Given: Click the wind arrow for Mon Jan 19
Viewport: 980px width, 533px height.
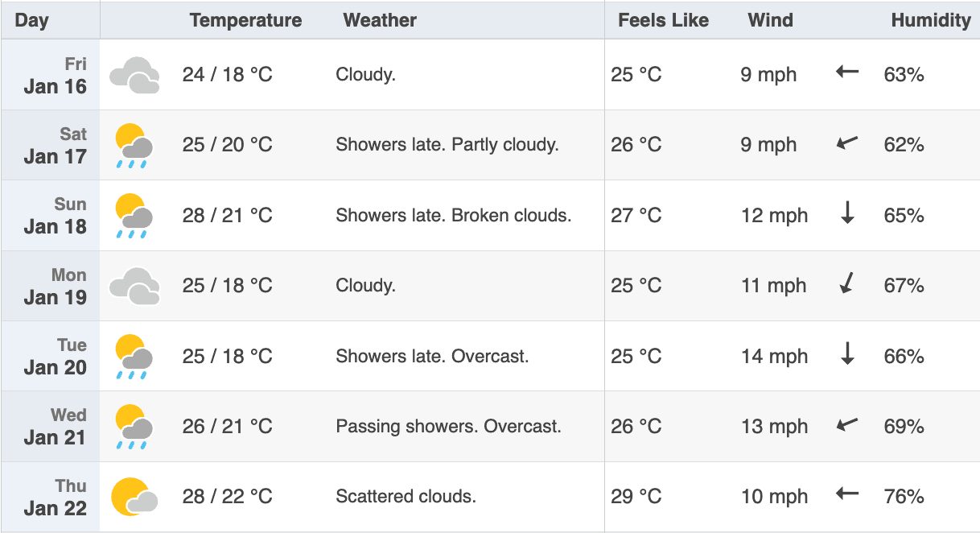Looking at the screenshot, I should 846,283.
